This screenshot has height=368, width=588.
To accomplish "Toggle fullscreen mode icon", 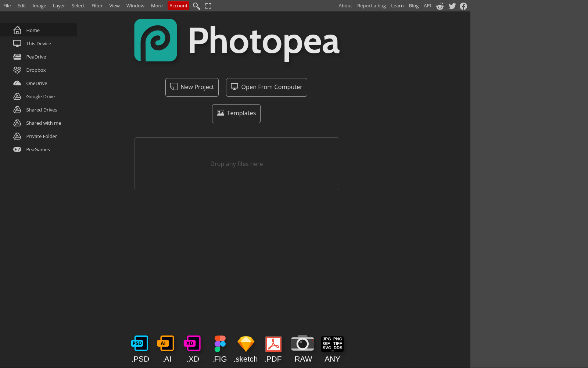I will coord(208,6).
